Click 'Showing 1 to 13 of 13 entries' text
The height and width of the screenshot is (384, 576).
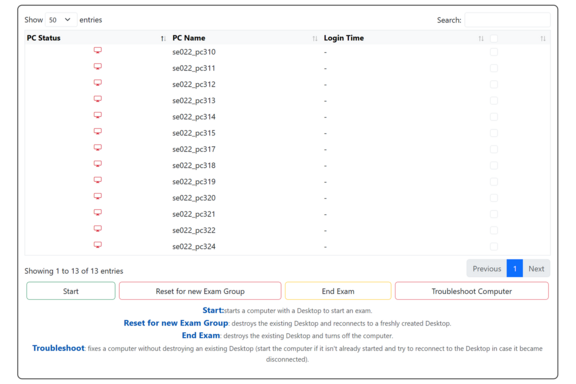click(74, 271)
